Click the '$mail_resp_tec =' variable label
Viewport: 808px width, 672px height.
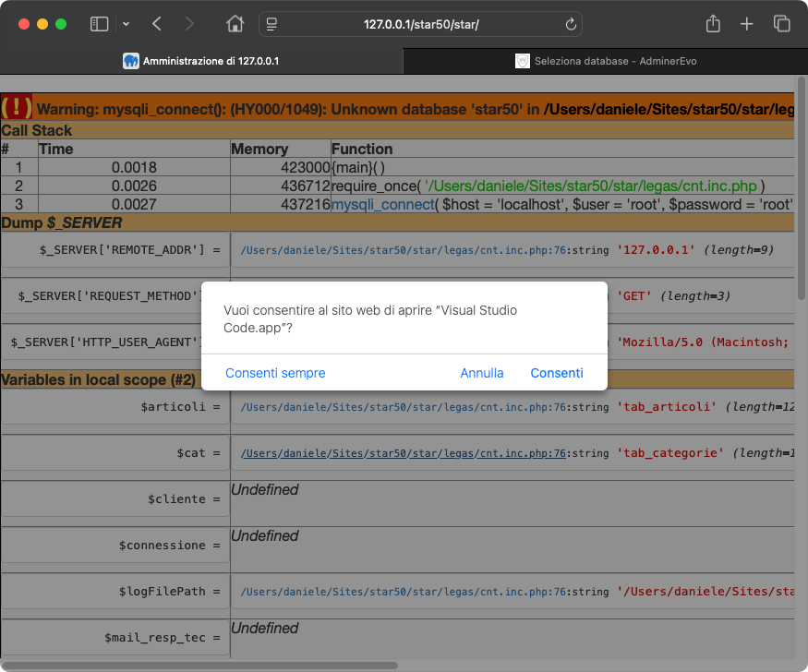(x=163, y=638)
